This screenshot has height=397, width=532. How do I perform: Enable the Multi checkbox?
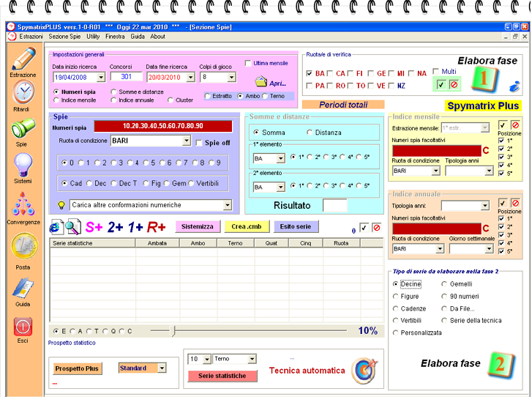(436, 72)
